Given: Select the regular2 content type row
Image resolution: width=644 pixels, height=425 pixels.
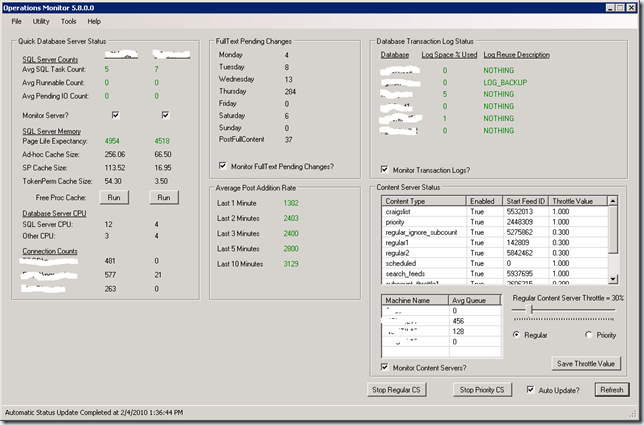Looking at the screenshot, I should point(494,253).
